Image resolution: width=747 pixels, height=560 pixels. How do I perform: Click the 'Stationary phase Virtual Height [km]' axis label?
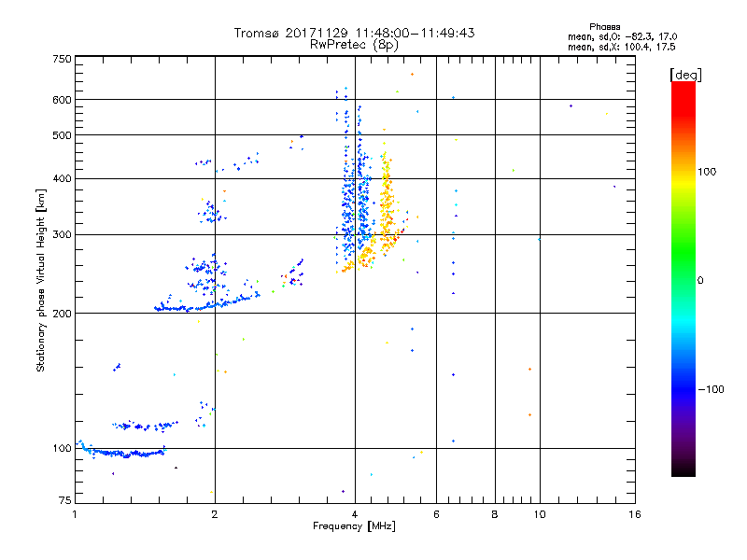pyautogui.click(x=41, y=281)
